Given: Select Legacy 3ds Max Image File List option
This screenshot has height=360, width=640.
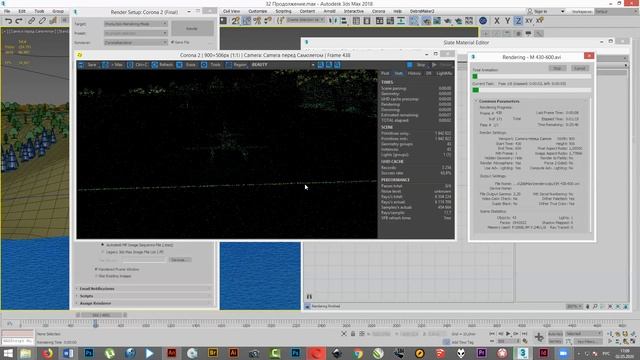Looking at the screenshot, I should pyautogui.click(x=102, y=252).
